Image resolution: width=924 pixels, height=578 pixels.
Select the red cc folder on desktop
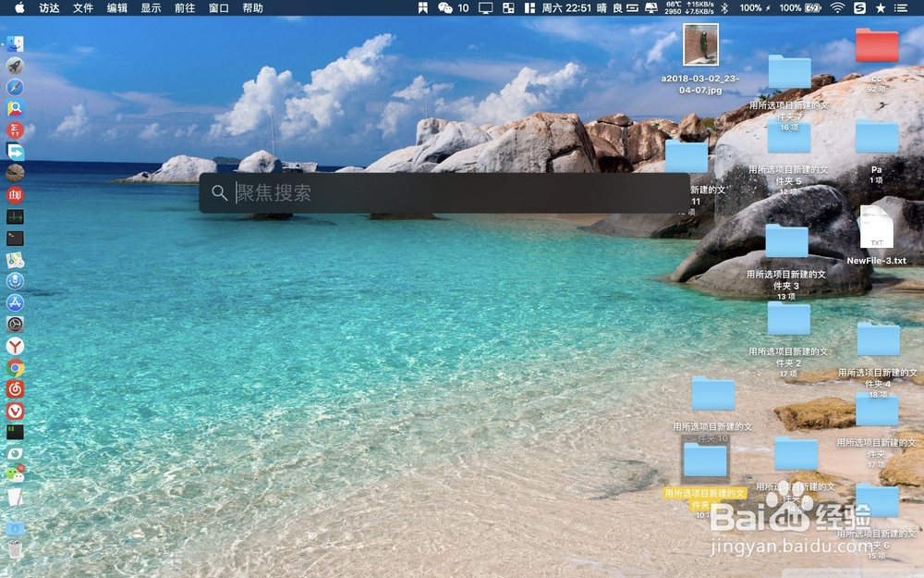pyautogui.click(x=877, y=44)
